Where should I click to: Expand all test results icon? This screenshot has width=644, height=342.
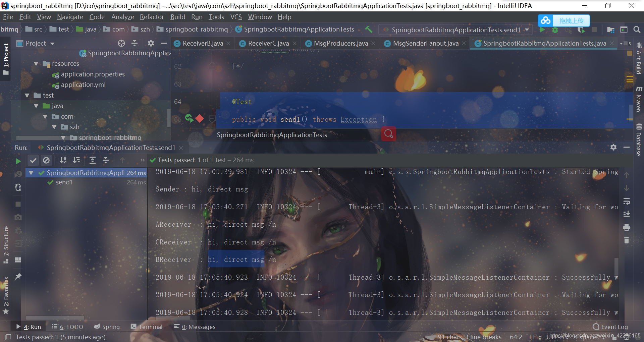pos(92,161)
